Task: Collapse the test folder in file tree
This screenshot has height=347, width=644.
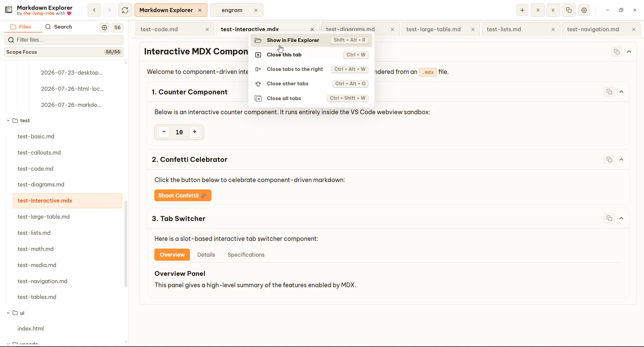Action: tap(8, 121)
